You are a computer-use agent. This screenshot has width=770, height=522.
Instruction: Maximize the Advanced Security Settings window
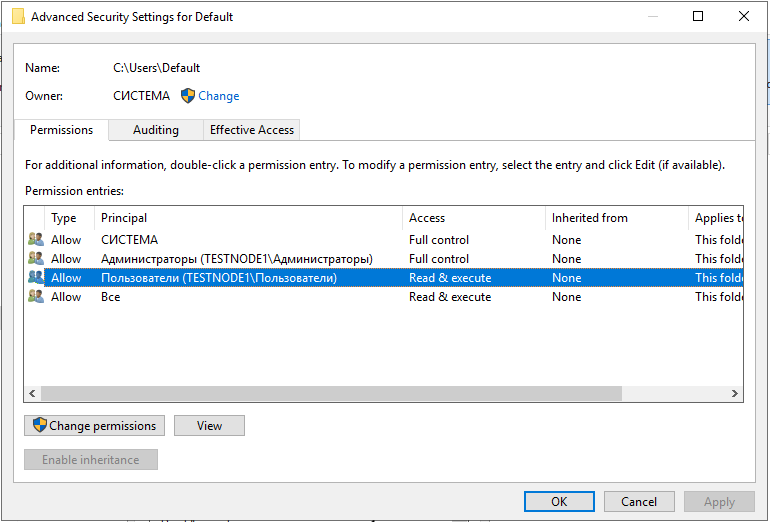698,16
